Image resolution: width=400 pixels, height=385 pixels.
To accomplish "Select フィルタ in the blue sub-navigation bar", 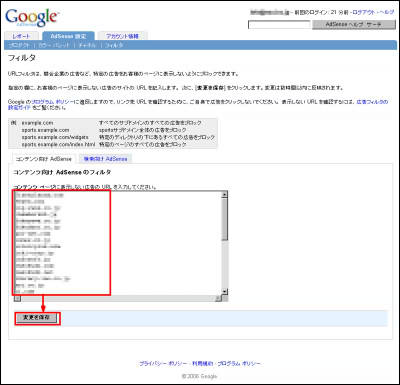I will [114, 45].
